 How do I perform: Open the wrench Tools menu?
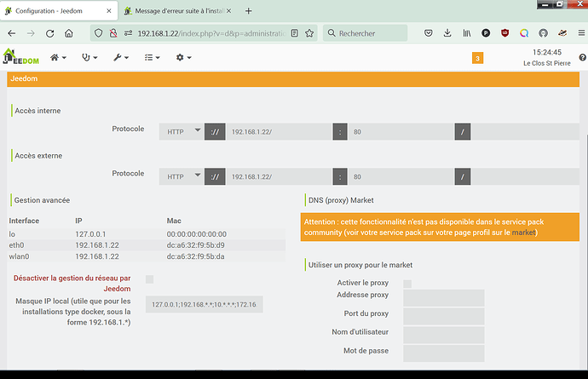tap(121, 57)
